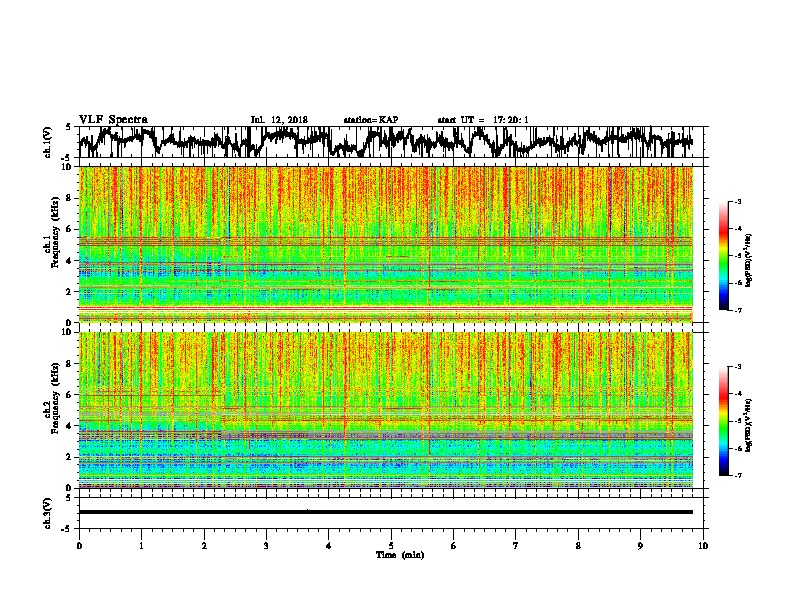This screenshot has height=612, width=792.
Task: Select the date text 'Jul. 12, 2018'
Action: pyautogui.click(x=279, y=120)
